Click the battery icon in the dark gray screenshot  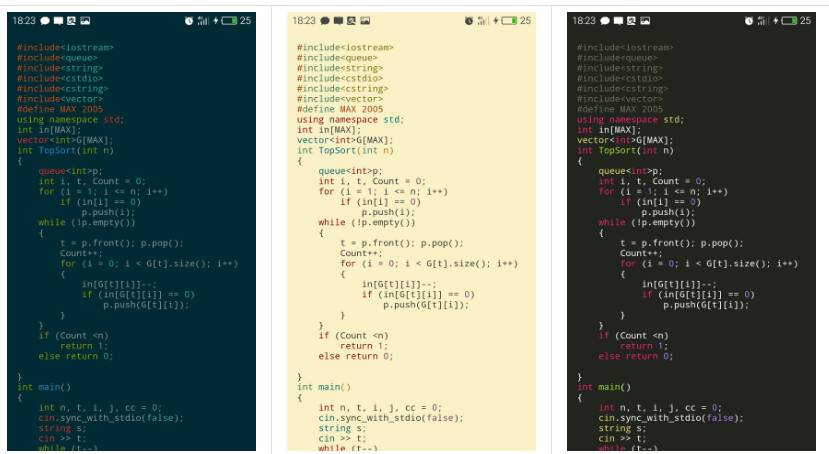click(788, 20)
